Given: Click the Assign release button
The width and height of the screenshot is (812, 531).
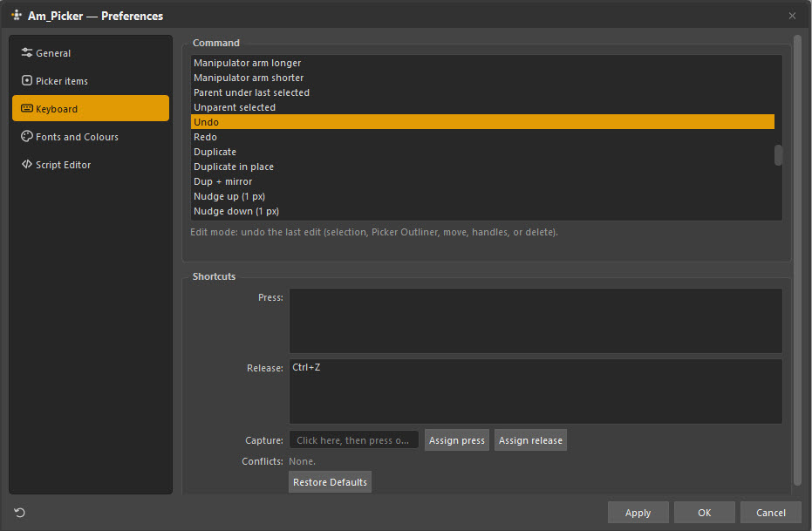Looking at the screenshot, I should [530, 440].
